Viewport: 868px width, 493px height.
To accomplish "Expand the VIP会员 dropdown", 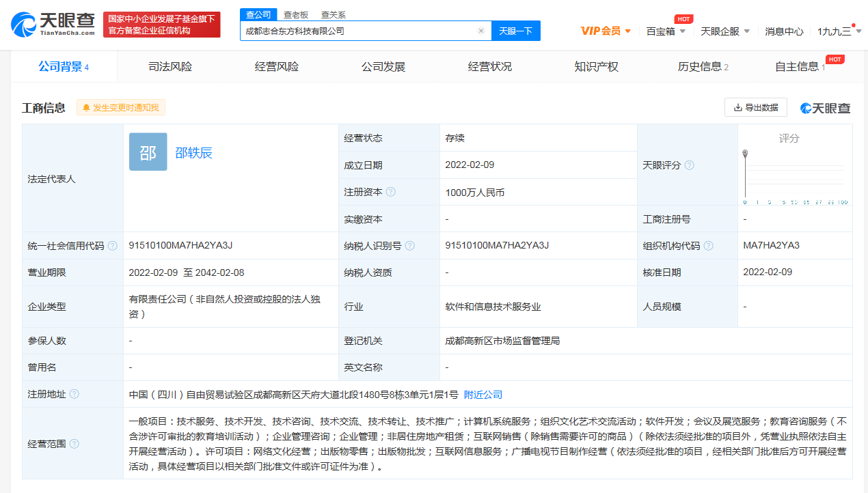I will [606, 31].
